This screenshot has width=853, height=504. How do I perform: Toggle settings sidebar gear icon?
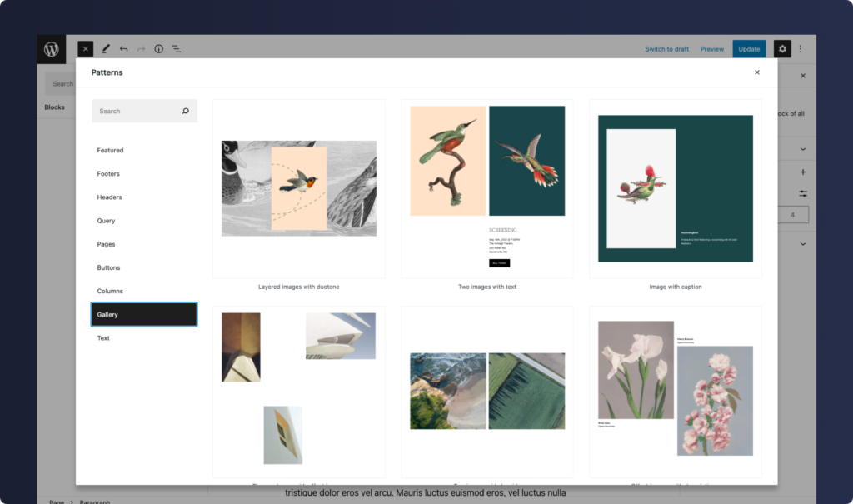[x=782, y=49]
